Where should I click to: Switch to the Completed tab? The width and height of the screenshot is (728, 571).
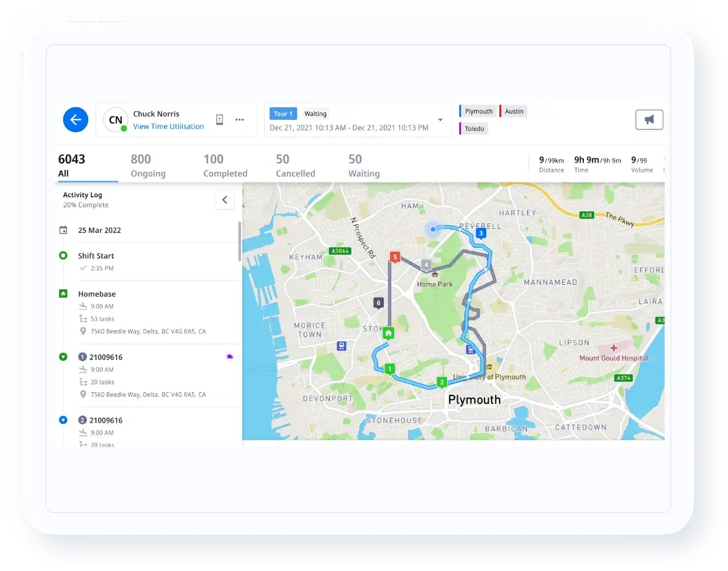point(225,164)
